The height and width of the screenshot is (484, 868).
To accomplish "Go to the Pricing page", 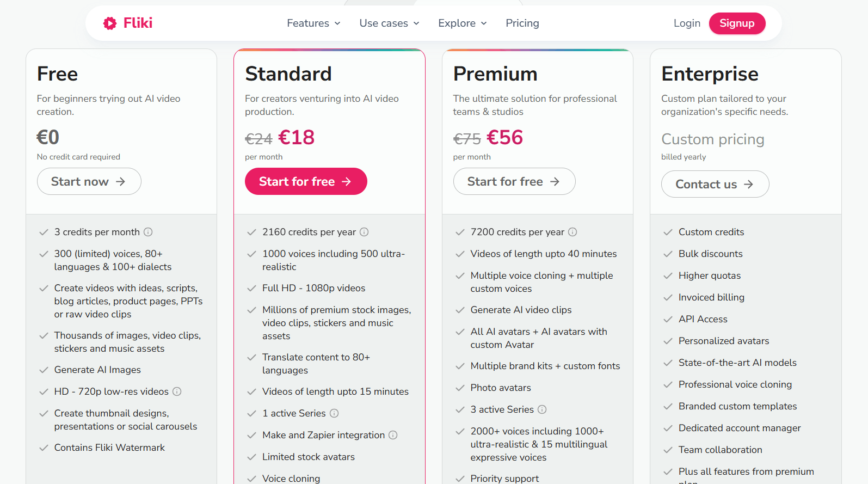I will (522, 23).
